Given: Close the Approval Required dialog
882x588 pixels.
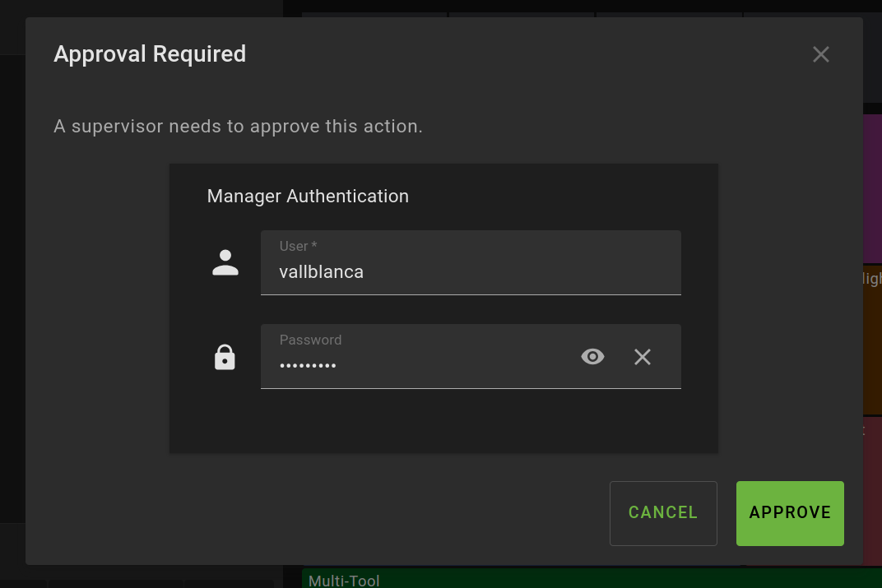Looking at the screenshot, I should click(x=820, y=54).
